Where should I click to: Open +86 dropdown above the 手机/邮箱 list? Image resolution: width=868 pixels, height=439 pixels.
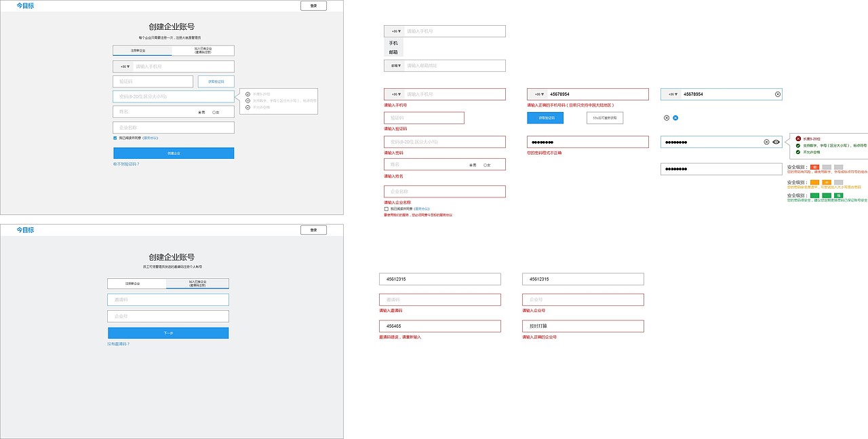click(396, 31)
